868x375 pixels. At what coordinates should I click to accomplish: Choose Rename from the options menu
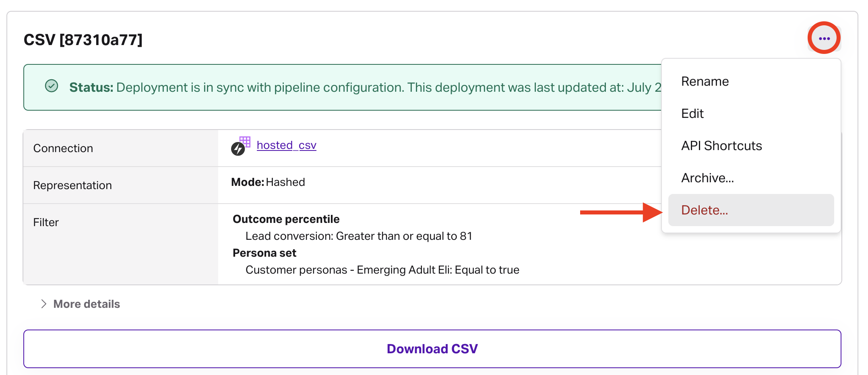(705, 81)
